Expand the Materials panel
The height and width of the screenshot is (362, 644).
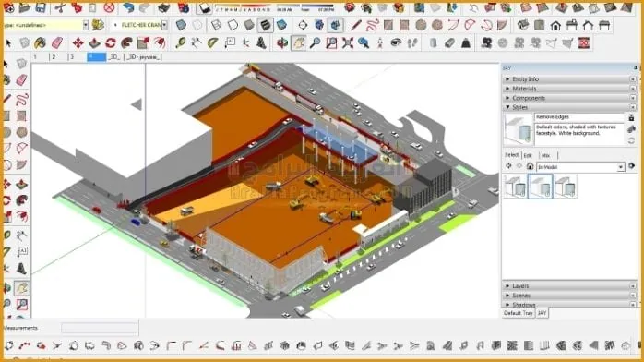[507, 89]
